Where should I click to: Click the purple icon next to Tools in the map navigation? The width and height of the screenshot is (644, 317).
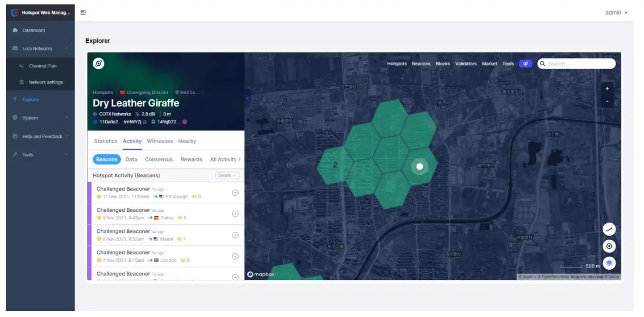(x=525, y=64)
